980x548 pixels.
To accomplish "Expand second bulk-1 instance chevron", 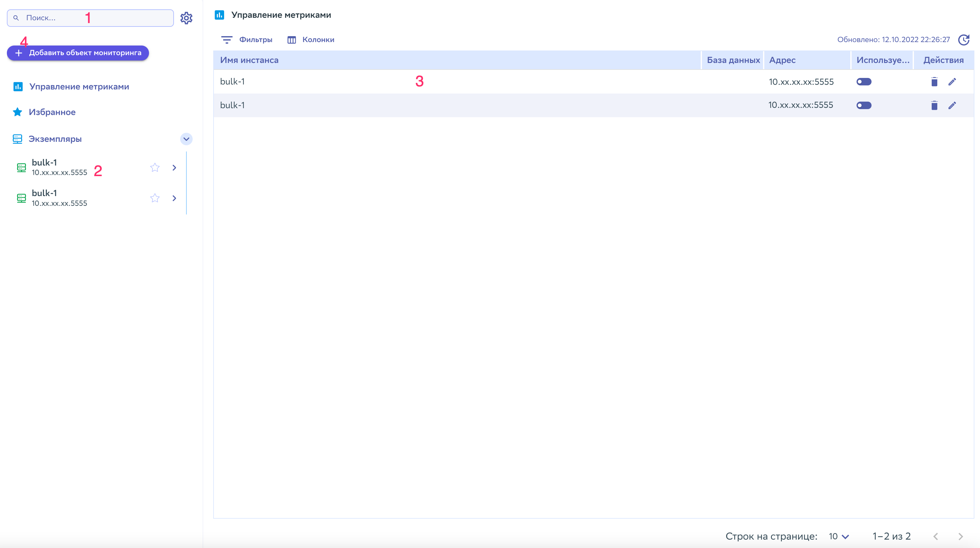I will tap(174, 198).
